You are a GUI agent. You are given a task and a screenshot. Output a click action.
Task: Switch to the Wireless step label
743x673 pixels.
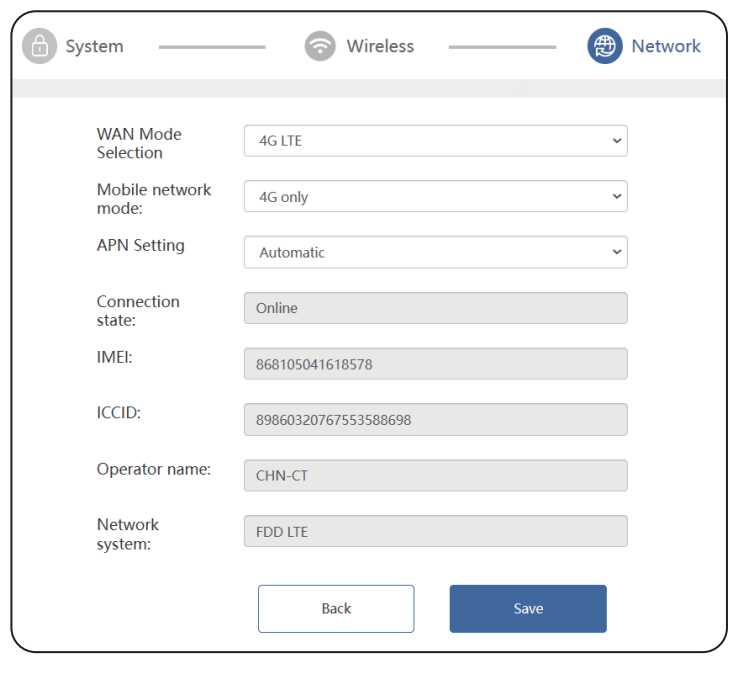click(x=380, y=46)
